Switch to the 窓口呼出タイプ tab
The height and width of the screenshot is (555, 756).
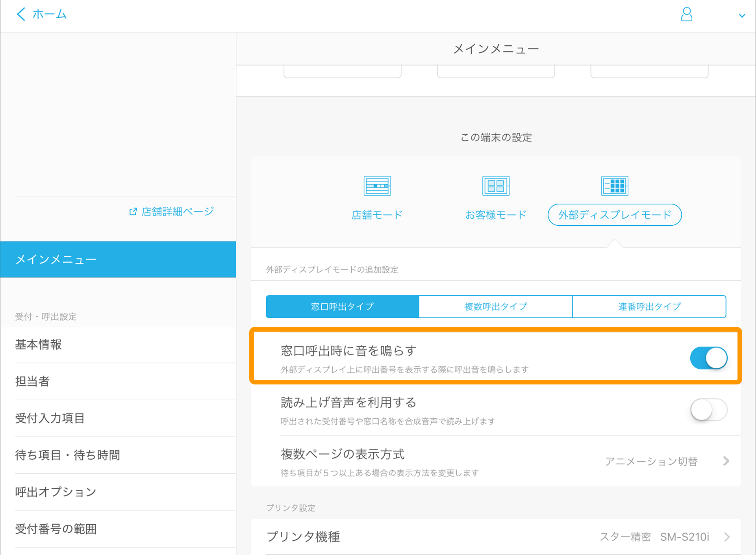pos(342,306)
